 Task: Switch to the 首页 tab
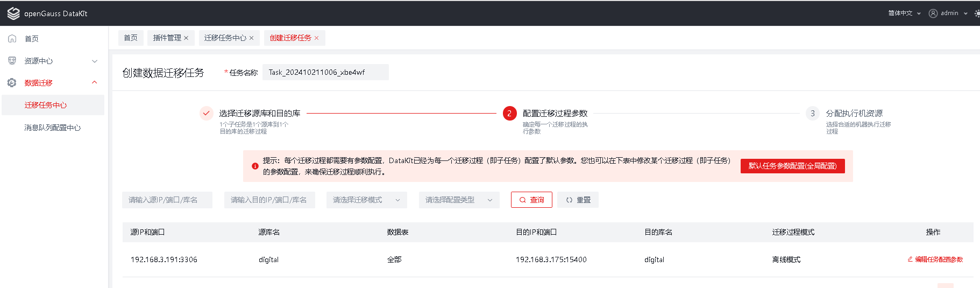click(131, 38)
